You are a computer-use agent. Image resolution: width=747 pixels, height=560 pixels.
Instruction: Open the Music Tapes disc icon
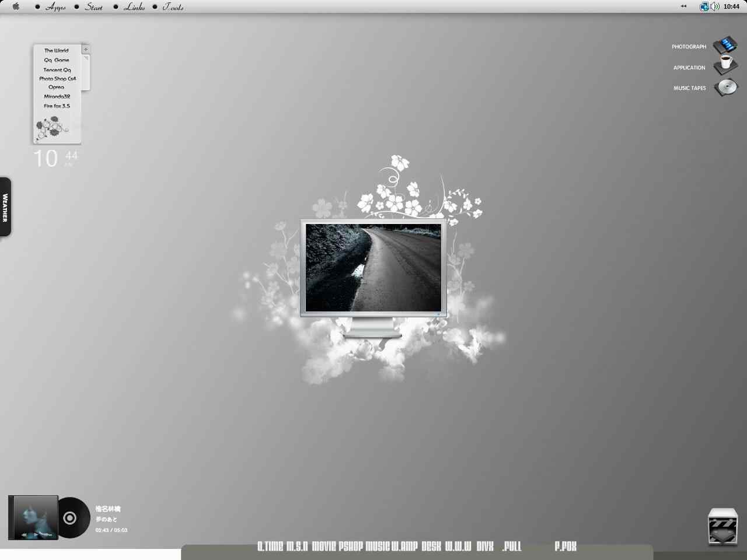click(727, 87)
